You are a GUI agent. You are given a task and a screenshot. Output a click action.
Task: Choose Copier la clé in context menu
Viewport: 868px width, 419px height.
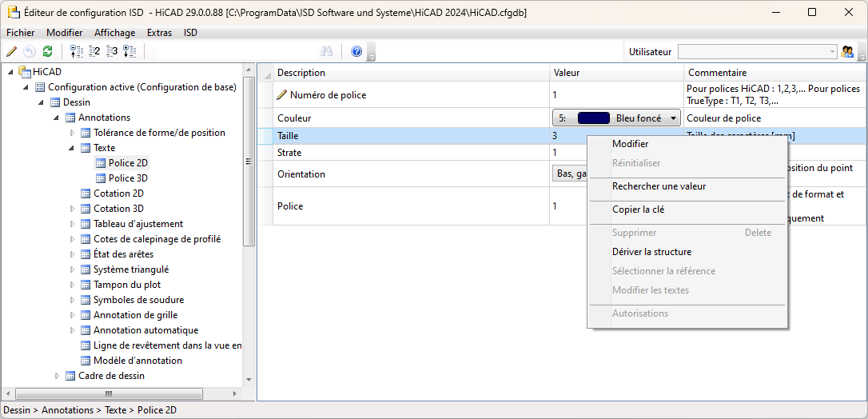pos(687,209)
